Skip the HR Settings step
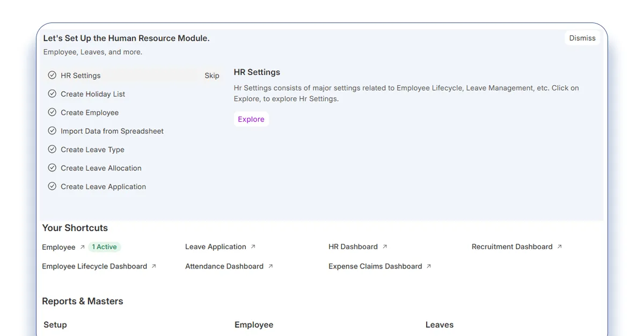Viewport: 644px width, 336px height. pyautogui.click(x=211, y=76)
